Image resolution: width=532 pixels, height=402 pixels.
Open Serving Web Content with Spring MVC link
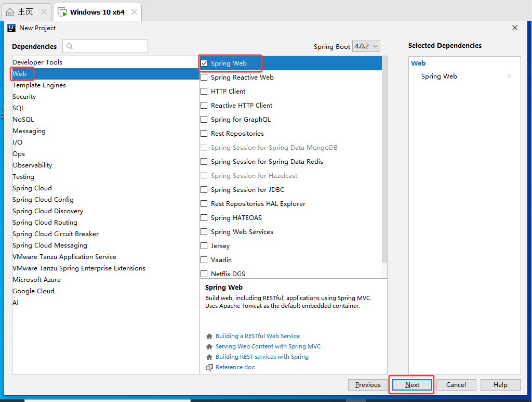pyautogui.click(x=268, y=347)
